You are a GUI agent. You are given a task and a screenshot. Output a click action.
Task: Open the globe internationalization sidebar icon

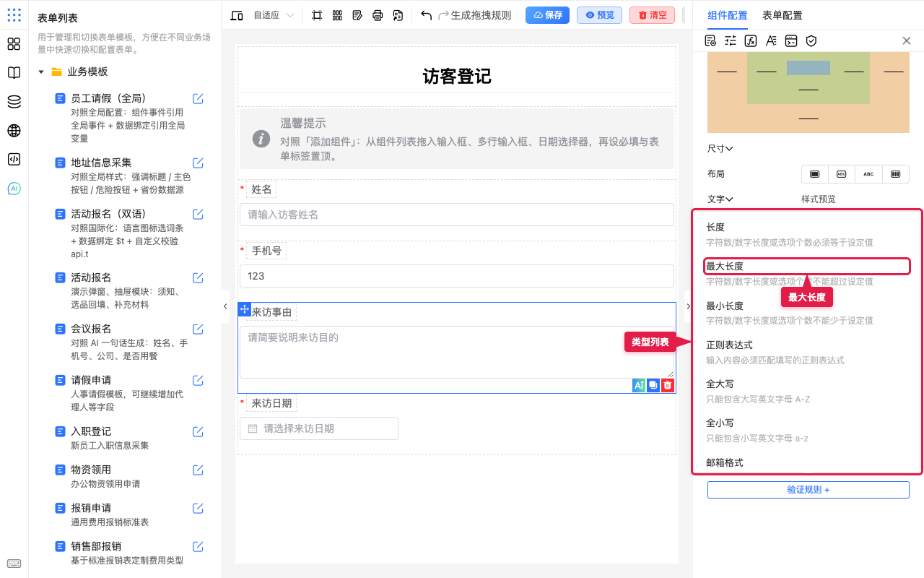coord(14,131)
